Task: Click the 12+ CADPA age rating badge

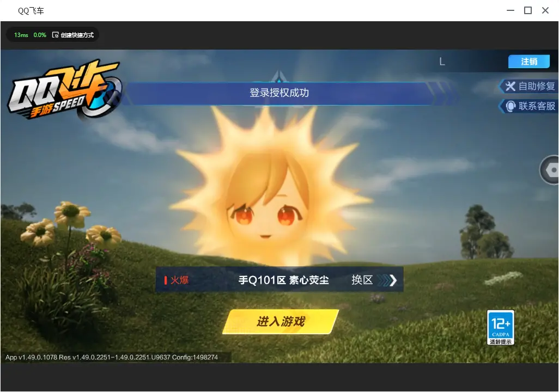Action: coord(501,328)
